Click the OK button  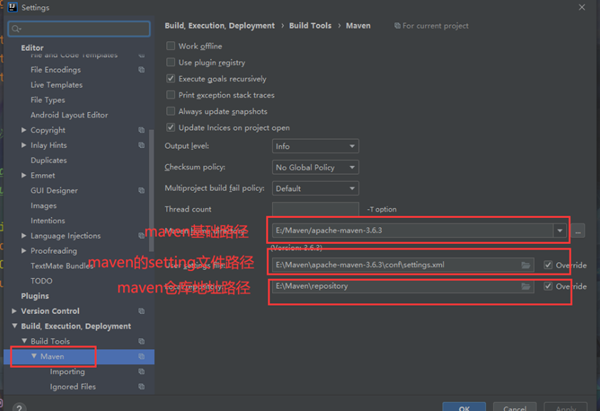[x=464, y=407]
